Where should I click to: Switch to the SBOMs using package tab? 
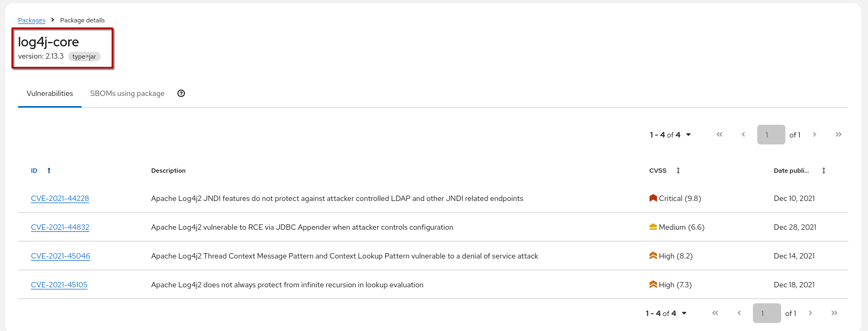[x=127, y=93]
